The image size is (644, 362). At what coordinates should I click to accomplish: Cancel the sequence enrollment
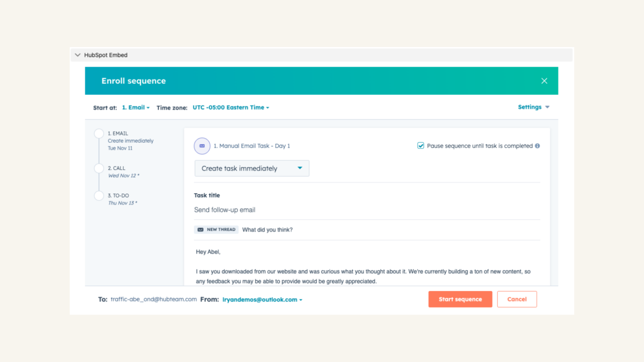pos(517,299)
